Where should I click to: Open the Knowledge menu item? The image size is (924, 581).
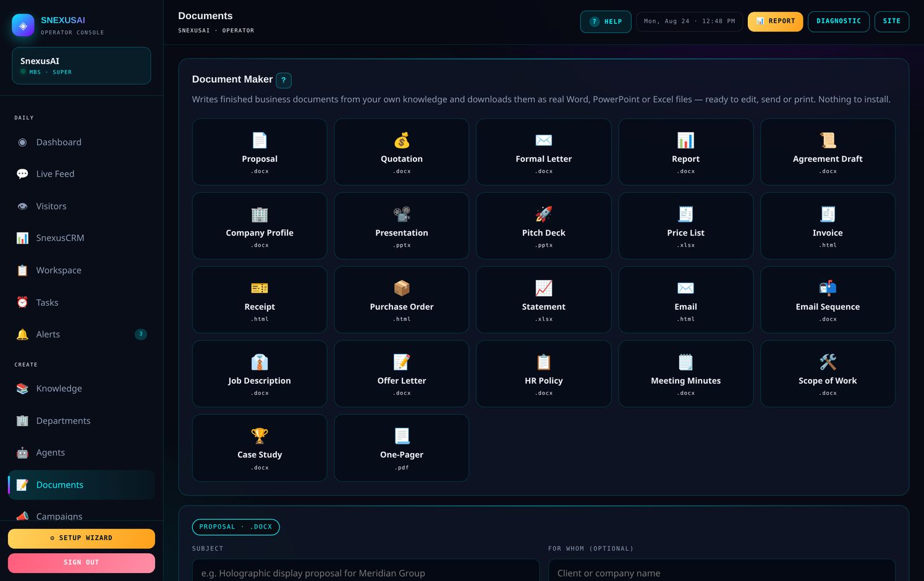tap(82, 389)
